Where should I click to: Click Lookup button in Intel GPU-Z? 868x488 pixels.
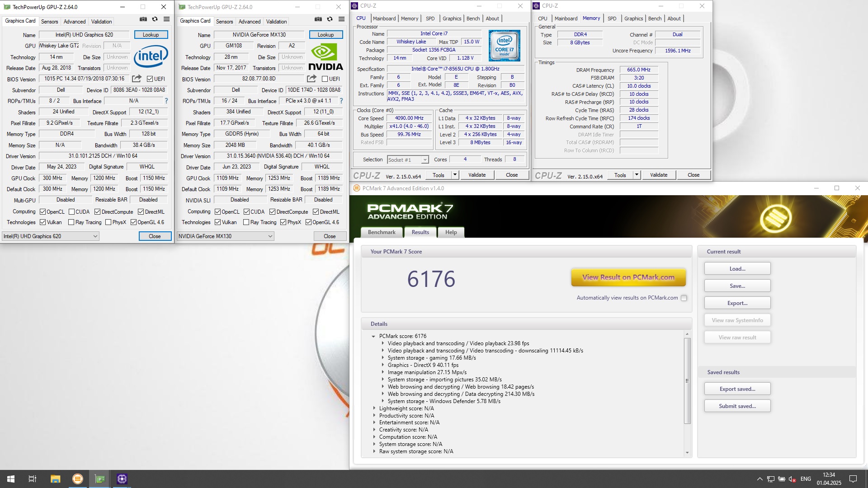tap(151, 35)
